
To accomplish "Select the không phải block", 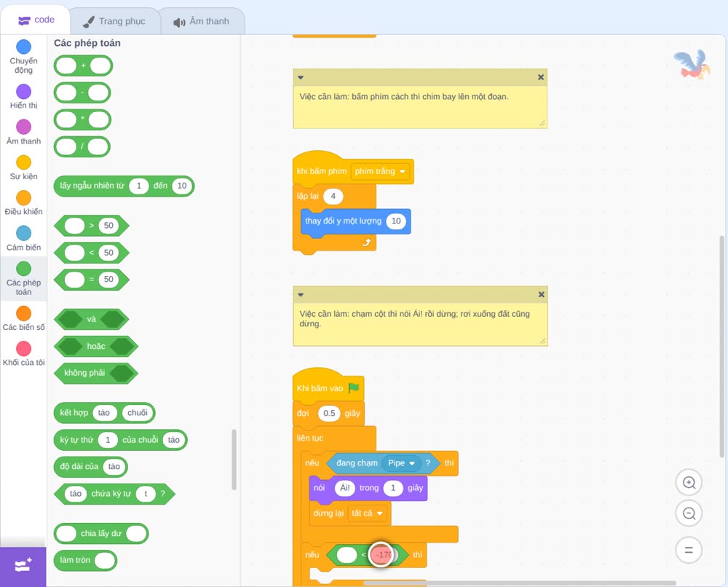I will 96,374.
